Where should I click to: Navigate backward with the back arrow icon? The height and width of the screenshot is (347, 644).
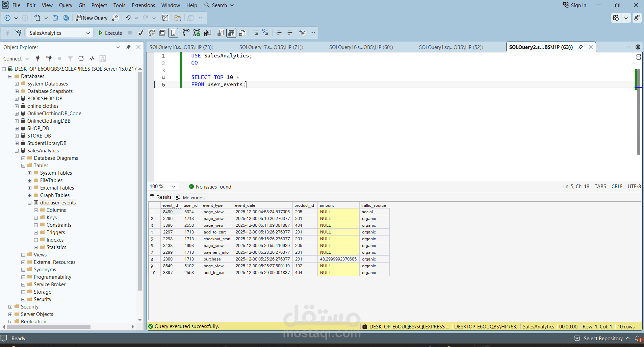pos(7,18)
